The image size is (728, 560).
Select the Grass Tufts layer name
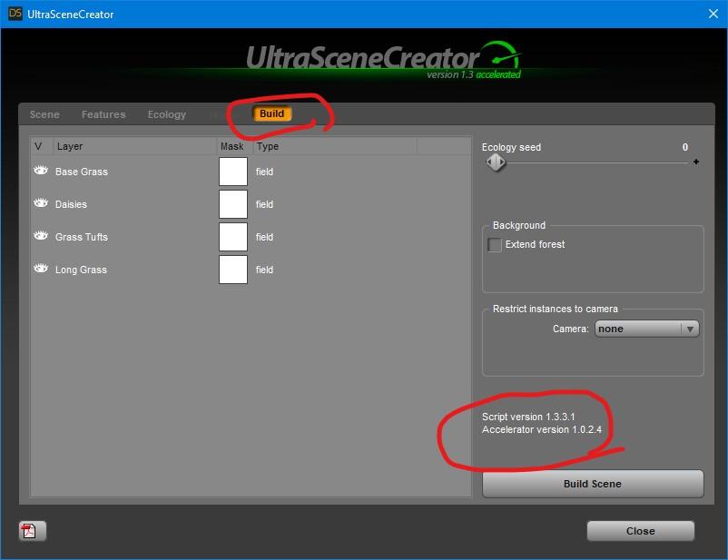[82, 237]
